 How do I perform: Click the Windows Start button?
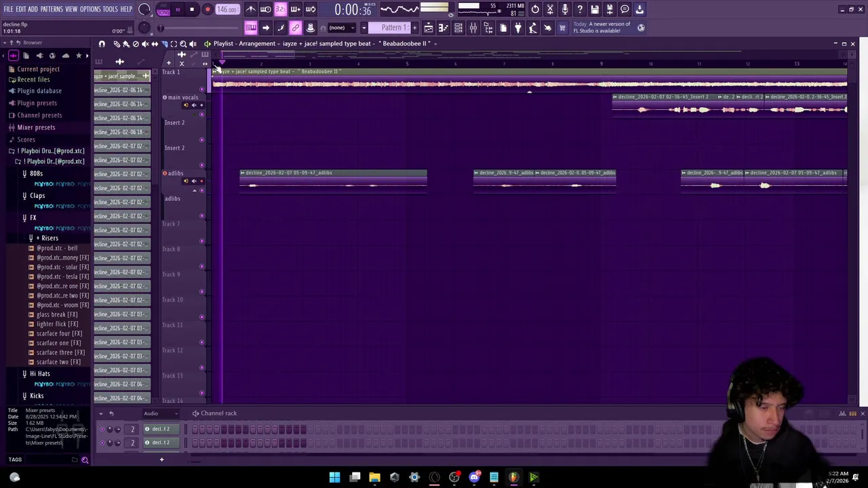335,477
